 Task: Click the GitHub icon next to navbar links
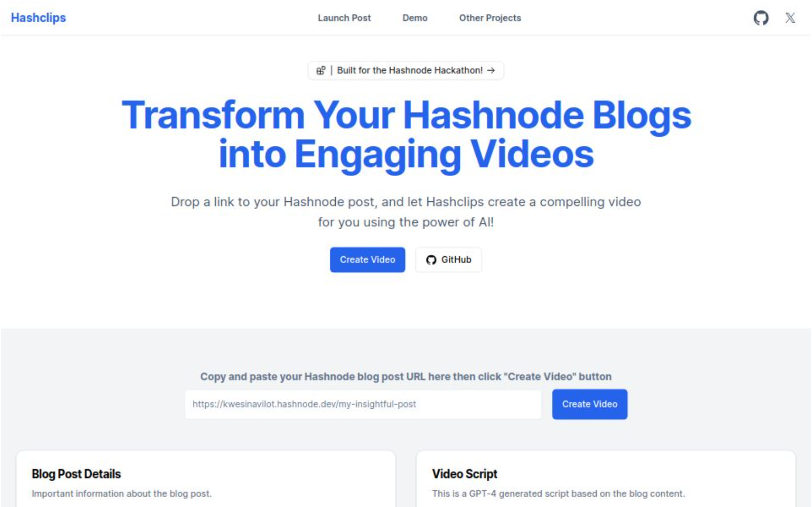pos(761,17)
